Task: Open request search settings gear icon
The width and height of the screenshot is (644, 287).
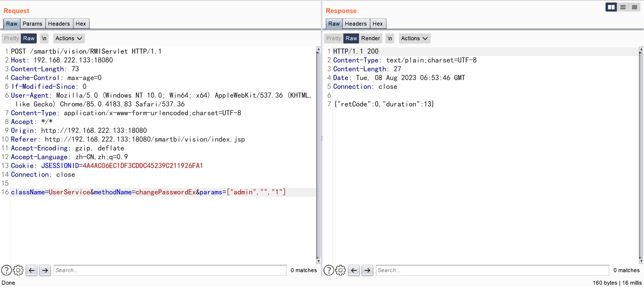Action: click(18, 270)
